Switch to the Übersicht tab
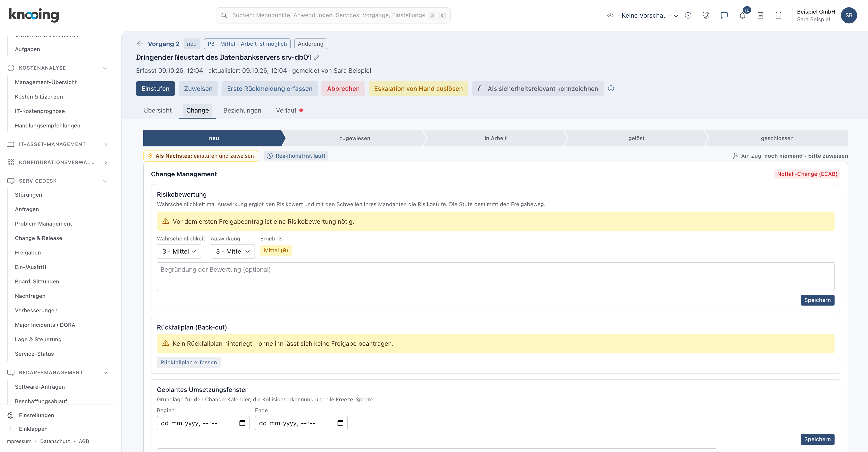Screen dimensions: 868x452 click(x=157, y=111)
